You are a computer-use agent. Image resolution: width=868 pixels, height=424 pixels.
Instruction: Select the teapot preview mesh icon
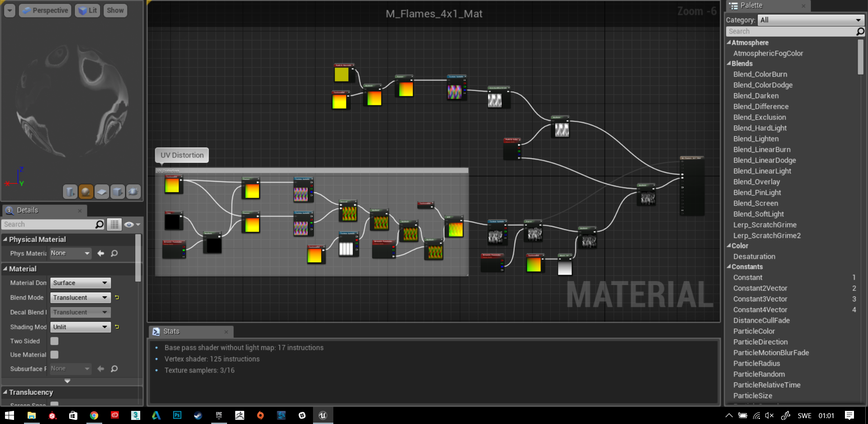click(x=133, y=192)
